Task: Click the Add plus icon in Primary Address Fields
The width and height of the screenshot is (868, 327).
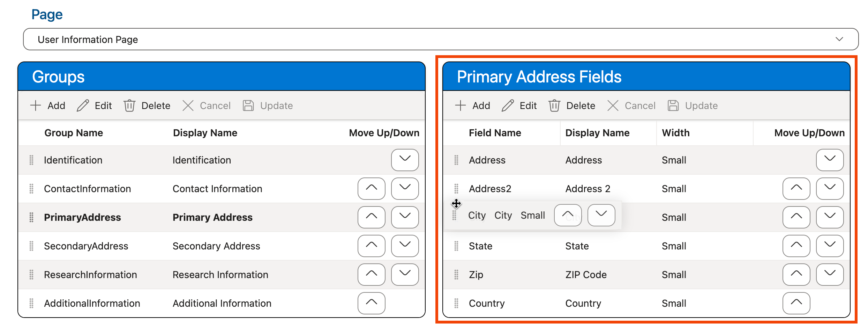Action: [461, 106]
